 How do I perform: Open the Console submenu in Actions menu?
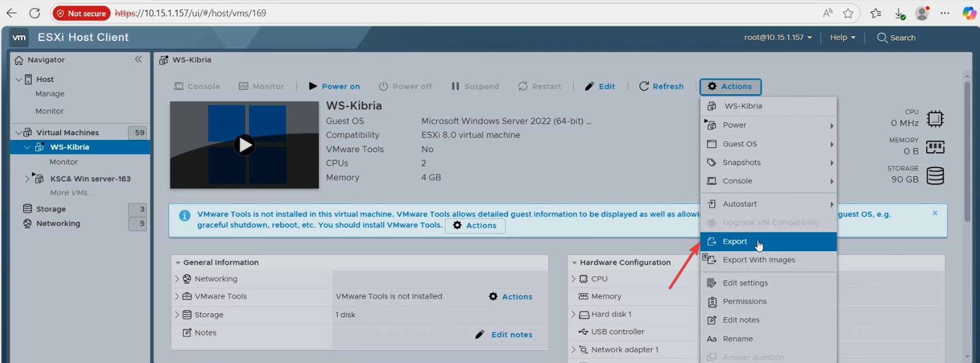pyautogui.click(x=769, y=181)
